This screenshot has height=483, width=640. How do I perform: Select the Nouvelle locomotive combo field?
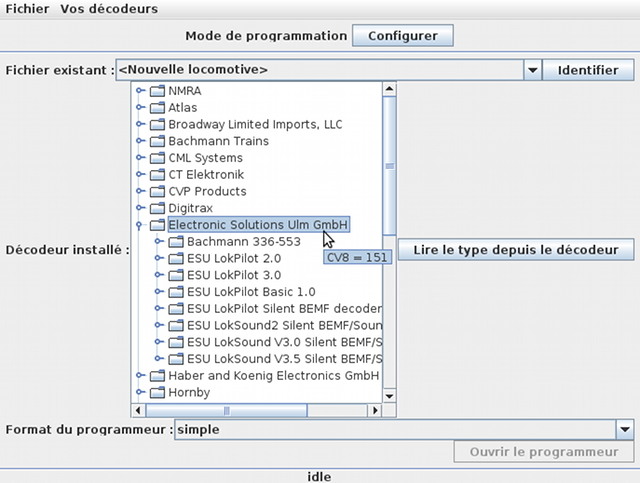320,70
